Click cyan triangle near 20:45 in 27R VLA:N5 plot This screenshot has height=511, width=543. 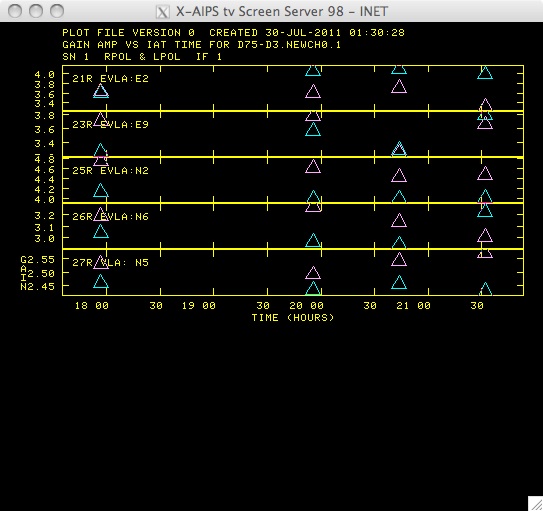pos(399,283)
